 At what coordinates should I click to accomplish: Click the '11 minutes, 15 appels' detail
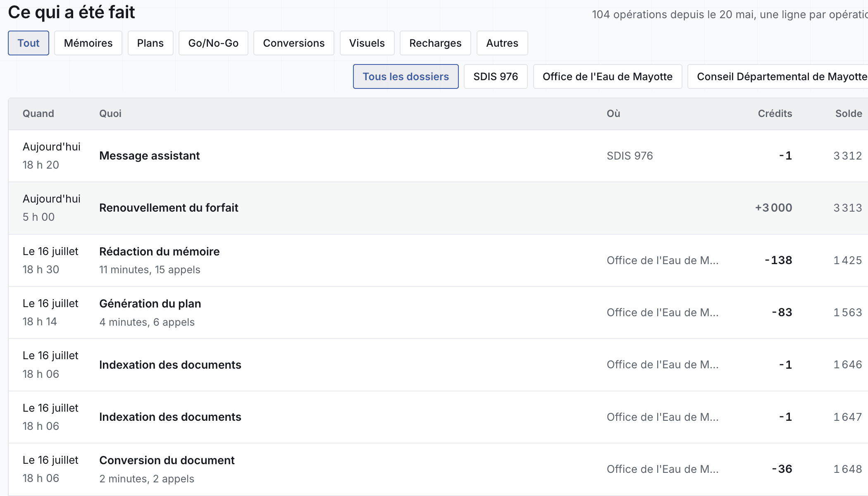click(150, 269)
